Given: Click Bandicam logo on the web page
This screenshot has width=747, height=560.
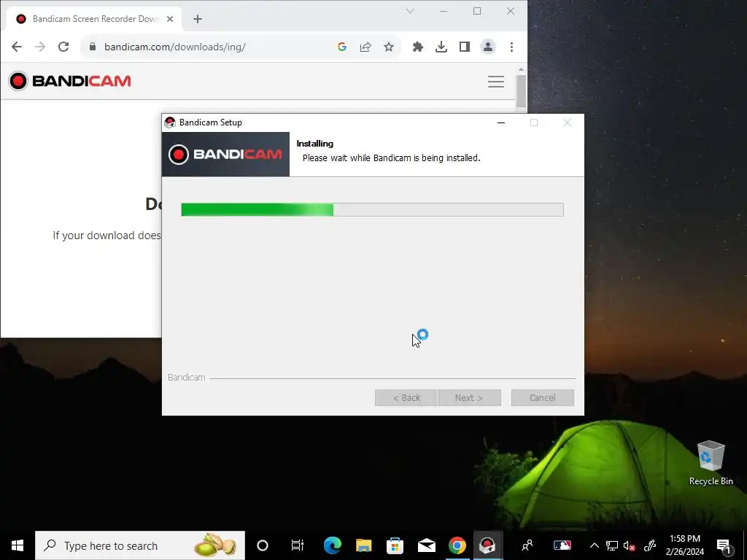Looking at the screenshot, I should click(x=70, y=81).
